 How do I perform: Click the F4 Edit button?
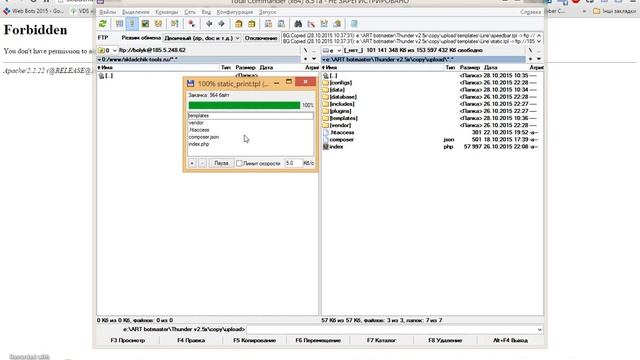click(191, 340)
